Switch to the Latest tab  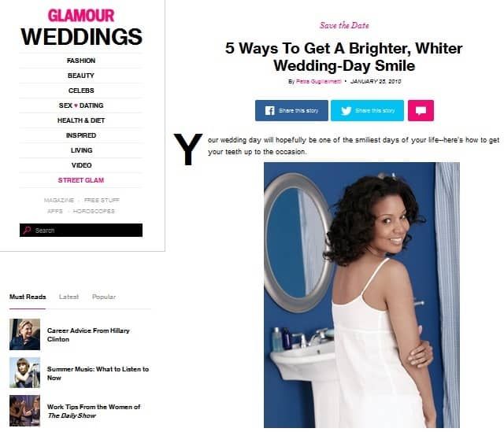pyautogui.click(x=69, y=297)
